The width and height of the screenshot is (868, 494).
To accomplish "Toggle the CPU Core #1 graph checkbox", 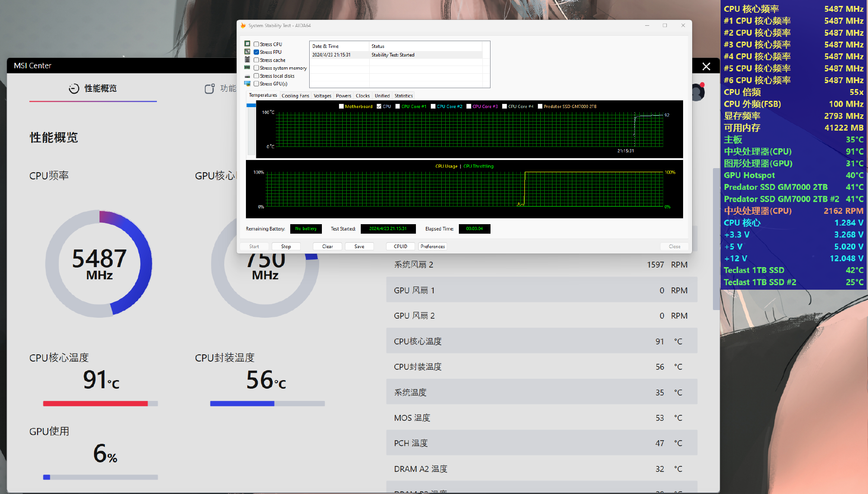I will tap(398, 107).
